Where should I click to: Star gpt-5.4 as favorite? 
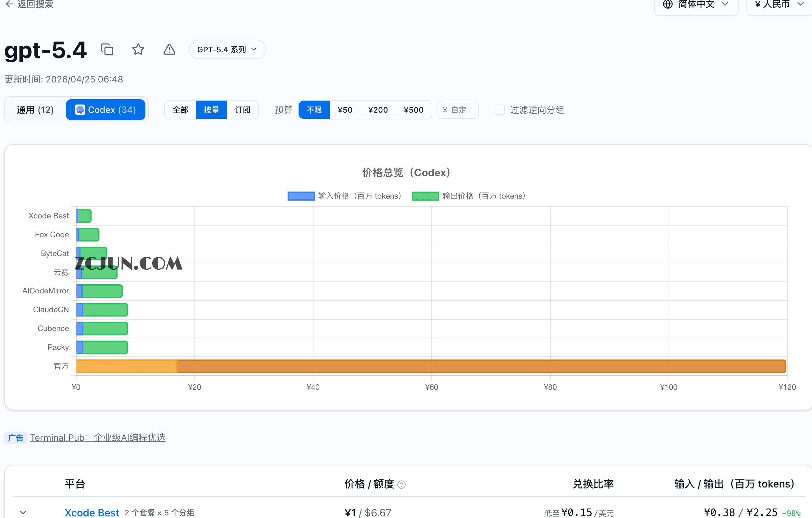(138, 50)
